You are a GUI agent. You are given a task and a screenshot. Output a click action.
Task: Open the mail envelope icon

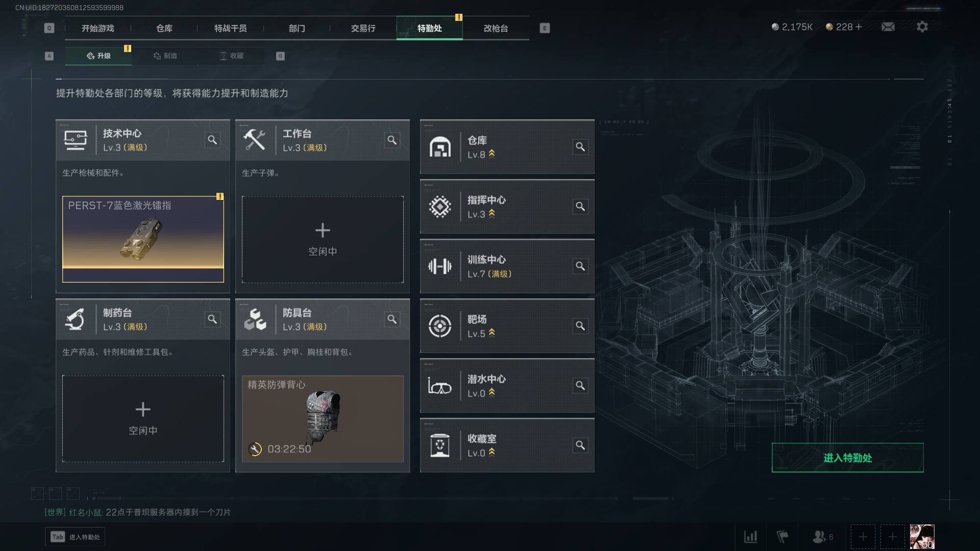[888, 27]
